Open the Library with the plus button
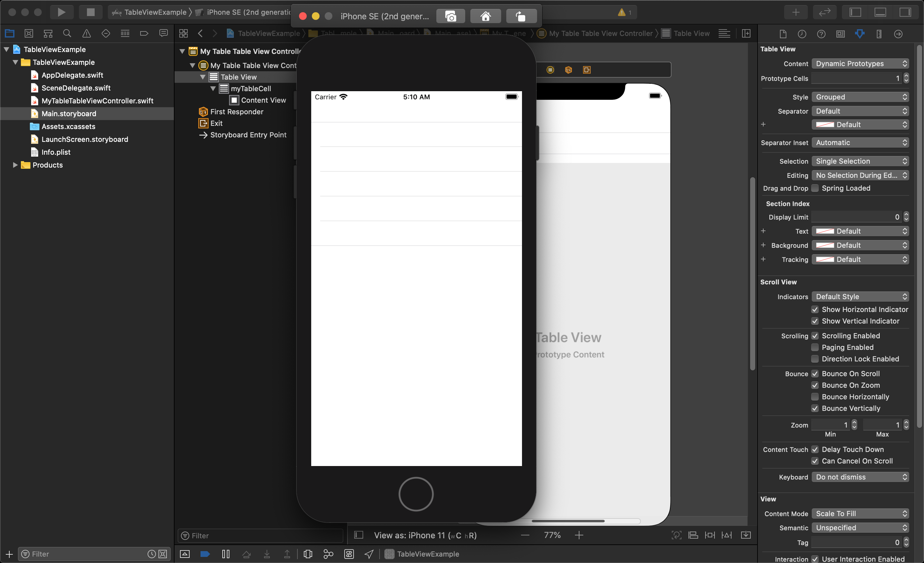924x563 pixels. click(796, 13)
